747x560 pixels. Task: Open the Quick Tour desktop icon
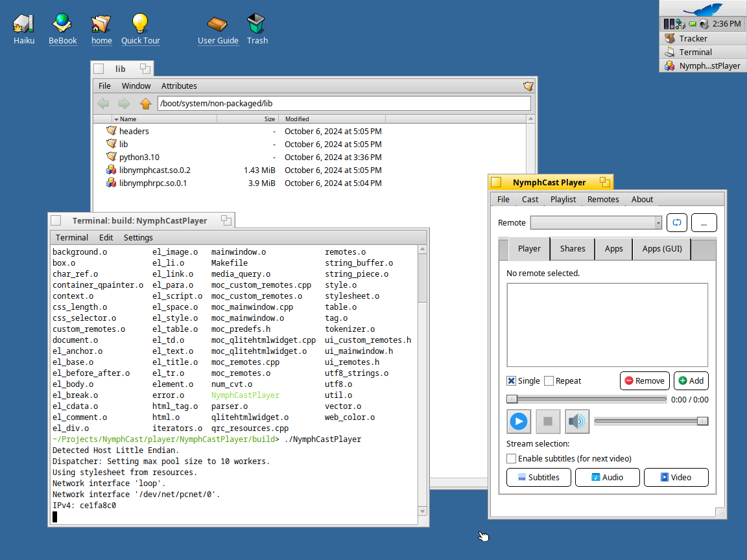pos(140,24)
